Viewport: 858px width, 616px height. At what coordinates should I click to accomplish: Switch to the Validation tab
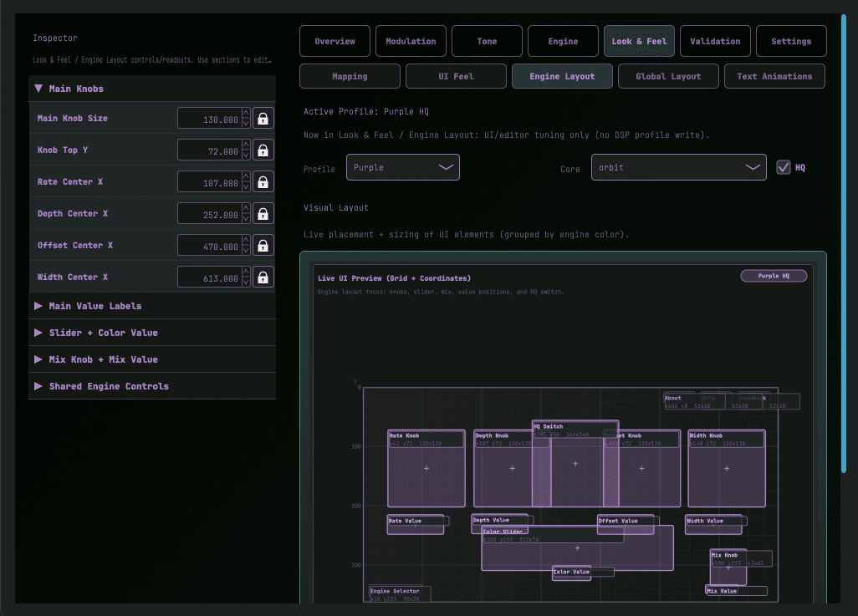[x=715, y=40]
